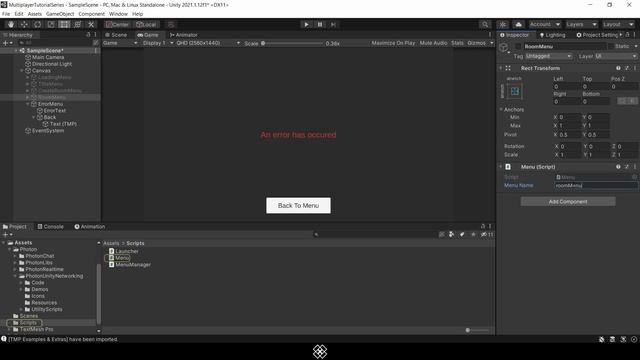Open the Account dropdown

click(544, 24)
